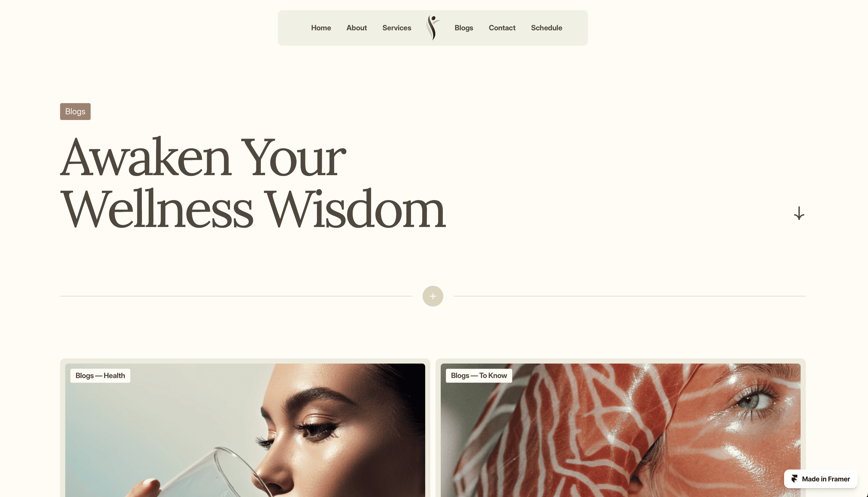Screen dimensions: 868x497
Task: Click the Made in Framer text label
Action: (826, 479)
